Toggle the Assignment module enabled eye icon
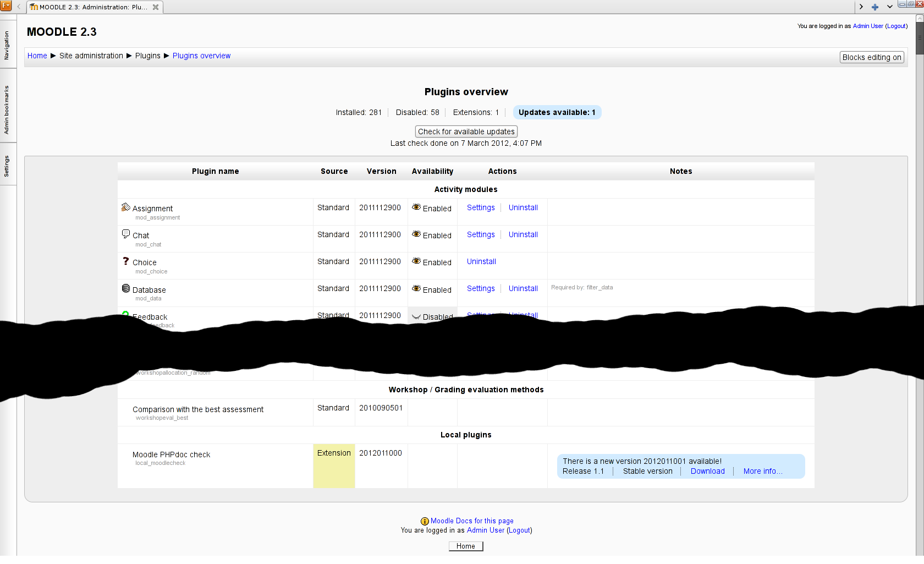This screenshot has width=924, height=564. (416, 207)
